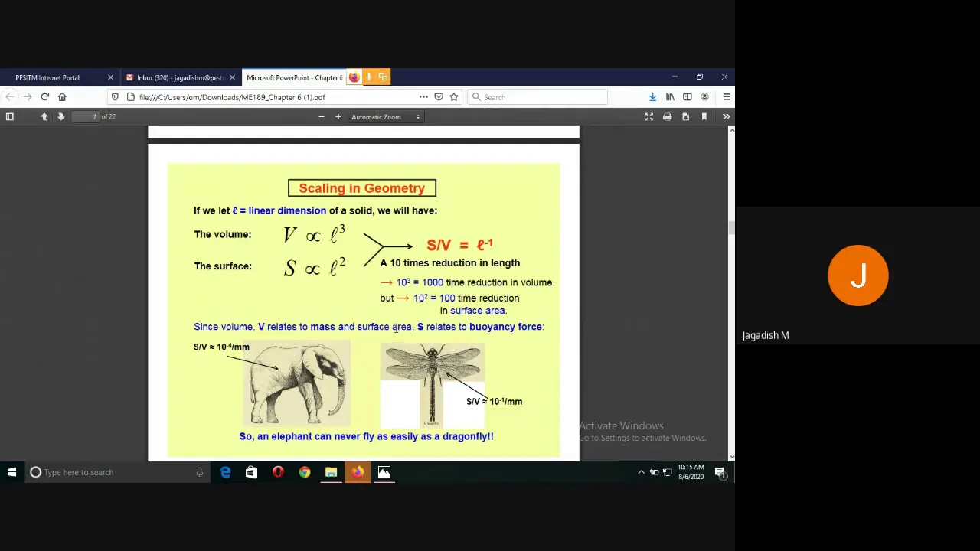Launch Microsoft Edge from taskbar
This screenshot has width=980, height=551.
click(225, 472)
